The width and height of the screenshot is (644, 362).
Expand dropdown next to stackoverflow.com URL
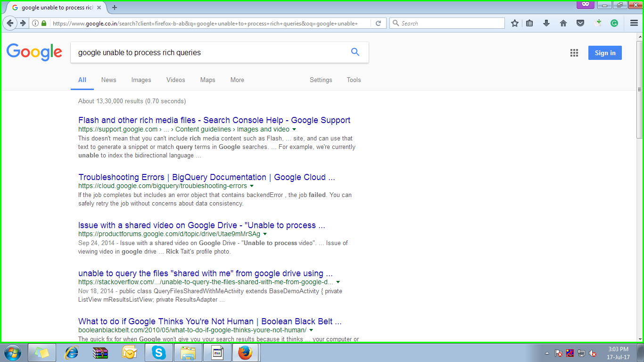tap(338, 282)
